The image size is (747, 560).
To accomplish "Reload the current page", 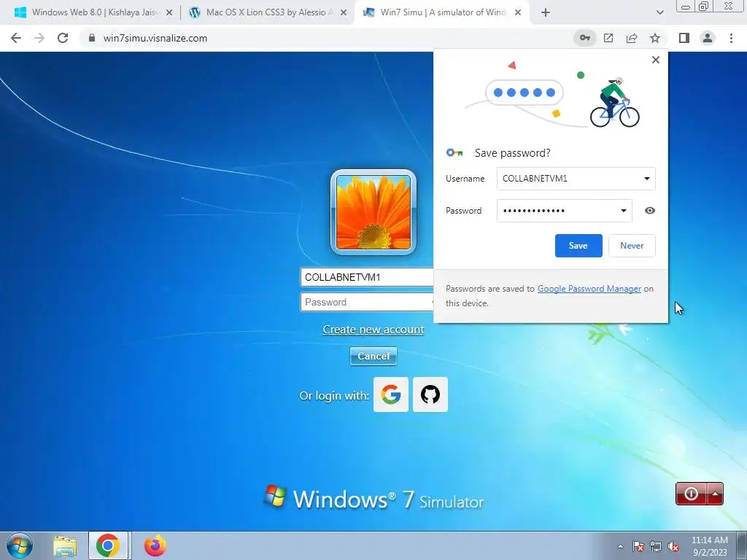I will click(x=63, y=38).
